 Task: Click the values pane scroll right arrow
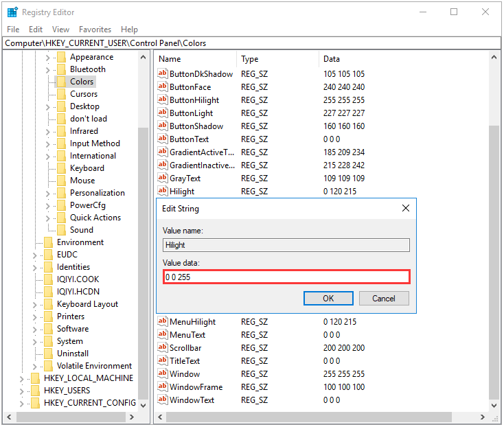point(482,417)
